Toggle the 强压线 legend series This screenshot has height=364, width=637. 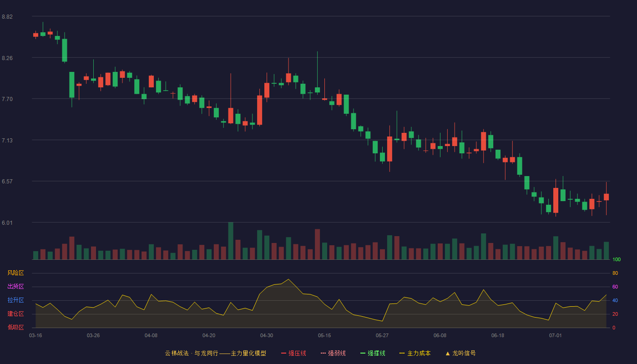coord(293,353)
